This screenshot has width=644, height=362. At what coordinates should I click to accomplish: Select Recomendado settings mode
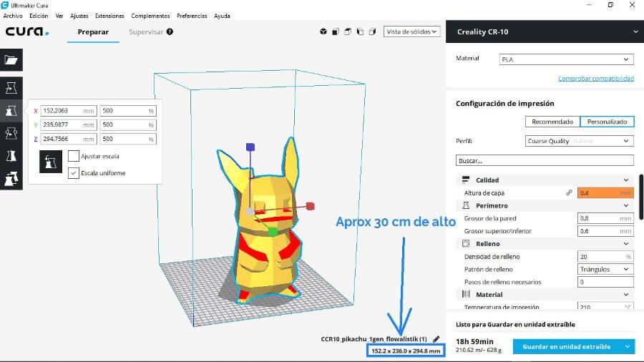point(552,122)
